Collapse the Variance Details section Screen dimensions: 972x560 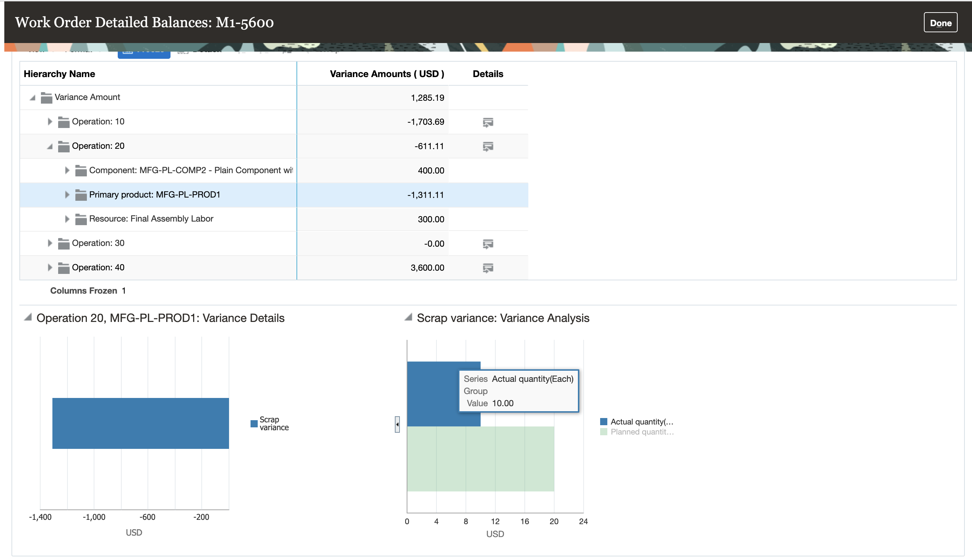28,317
